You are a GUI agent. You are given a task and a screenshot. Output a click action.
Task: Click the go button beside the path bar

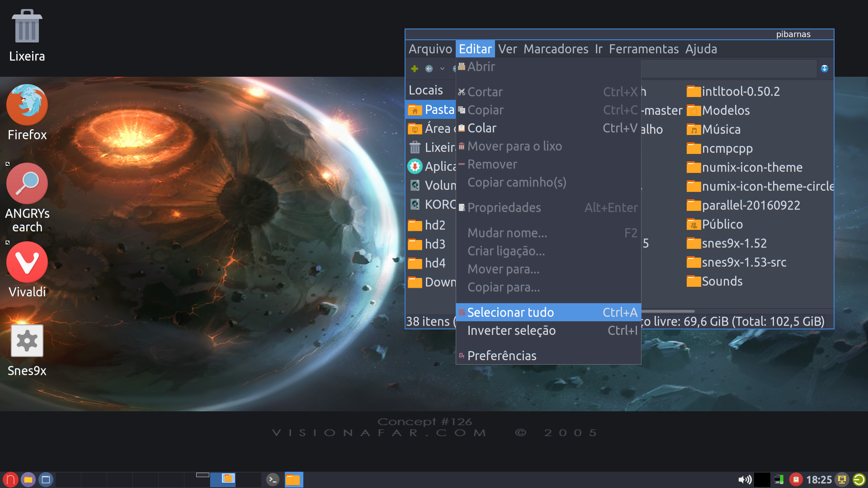[825, 69]
